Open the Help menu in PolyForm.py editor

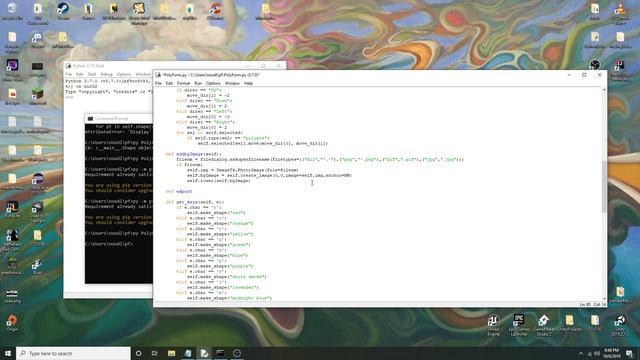pos(248,83)
